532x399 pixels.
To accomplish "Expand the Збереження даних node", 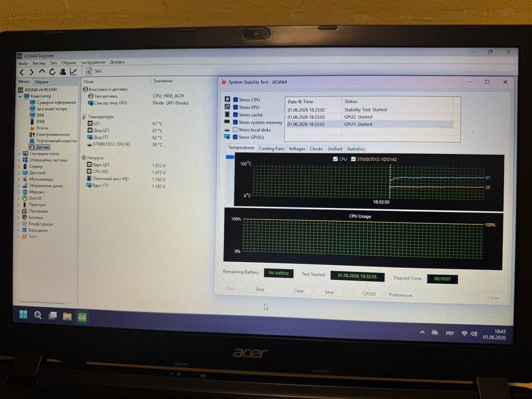I will tap(19, 186).
